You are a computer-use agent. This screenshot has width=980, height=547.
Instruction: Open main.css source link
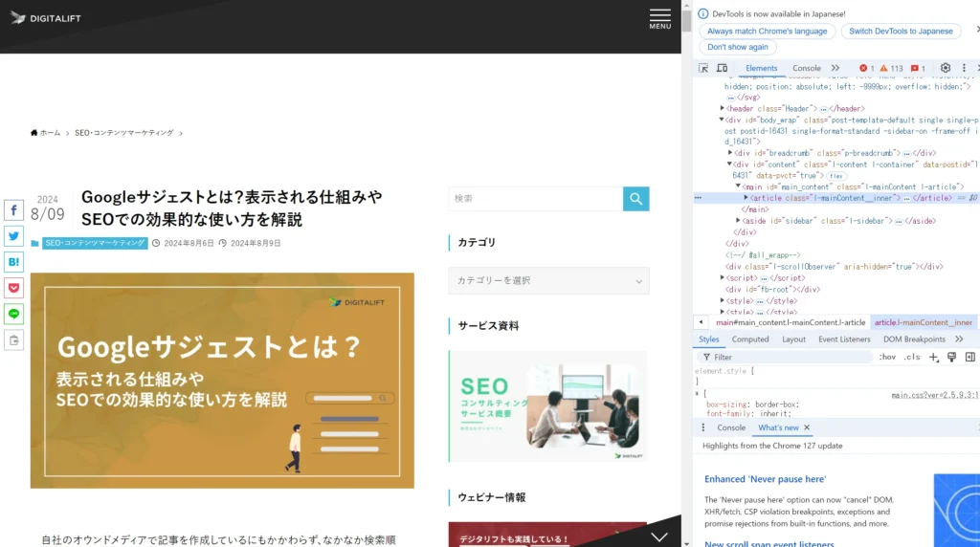pos(934,395)
